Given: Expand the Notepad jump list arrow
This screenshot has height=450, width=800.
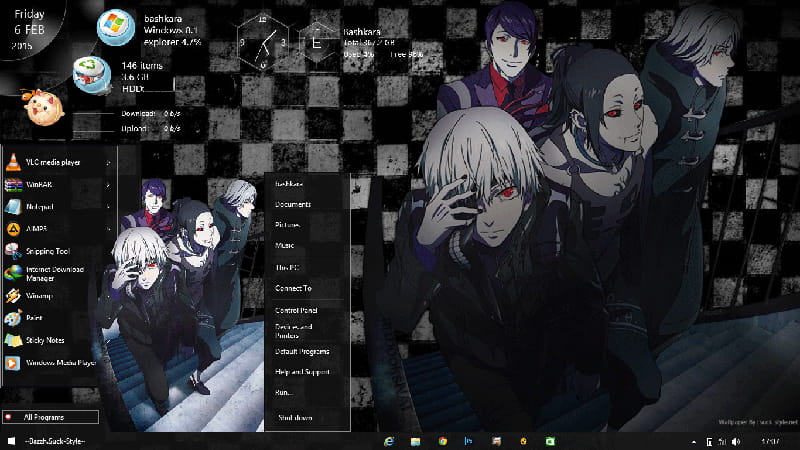Looking at the screenshot, I should pyautogui.click(x=109, y=207).
